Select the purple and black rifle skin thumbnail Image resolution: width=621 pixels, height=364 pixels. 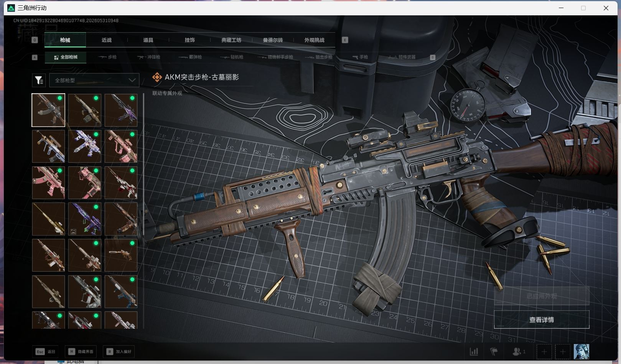click(121, 110)
